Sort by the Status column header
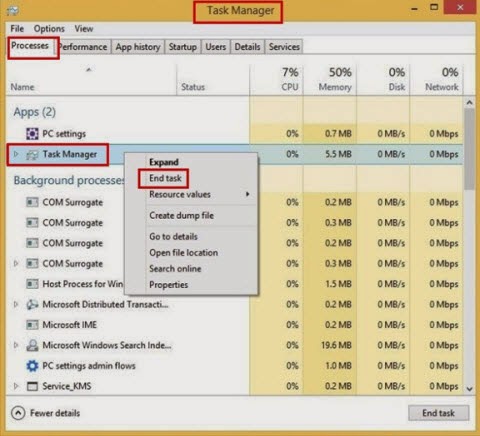480x436 pixels. (x=213, y=80)
